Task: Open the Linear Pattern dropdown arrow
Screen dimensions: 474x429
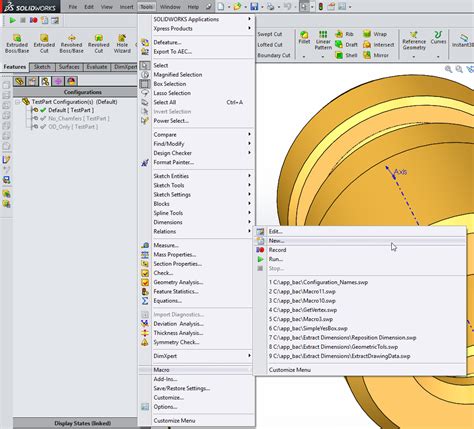Action: pyautogui.click(x=323, y=57)
